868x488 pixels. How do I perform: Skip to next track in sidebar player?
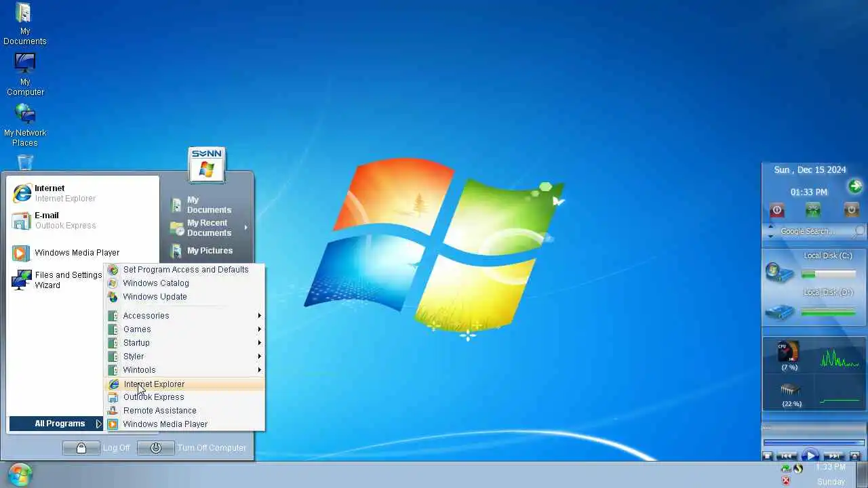(x=835, y=456)
